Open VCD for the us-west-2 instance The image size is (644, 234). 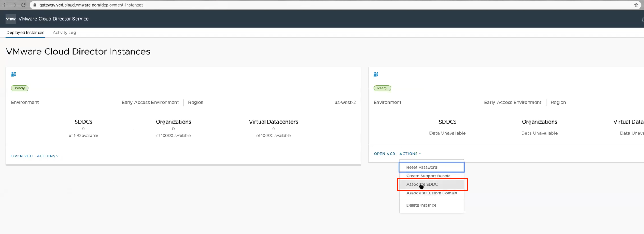pos(22,156)
